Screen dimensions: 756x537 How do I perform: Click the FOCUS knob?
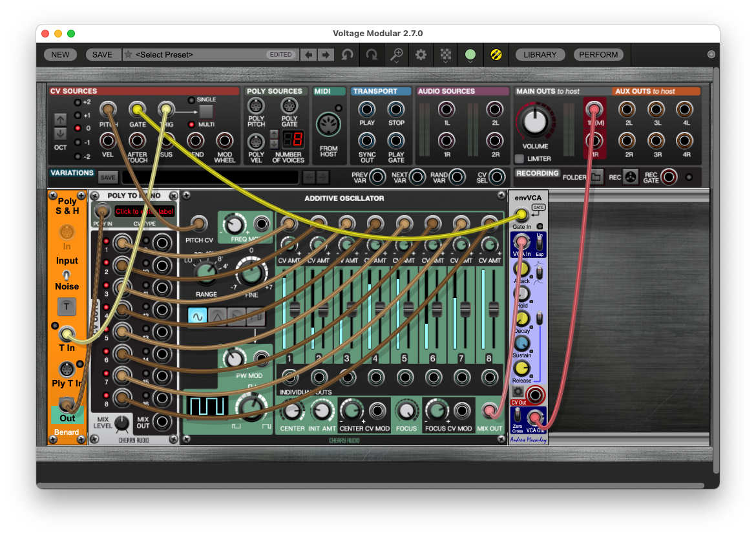[x=406, y=411]
